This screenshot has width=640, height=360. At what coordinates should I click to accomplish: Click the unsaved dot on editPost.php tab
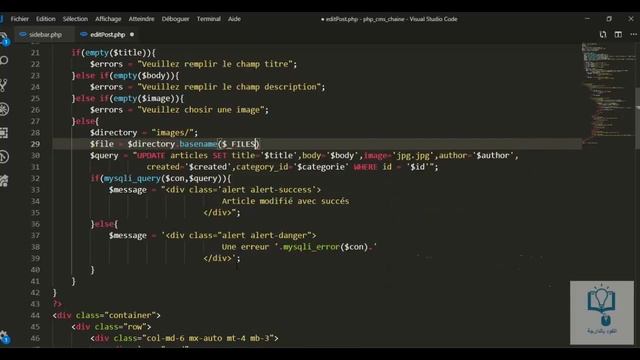(x=132, y=35)
